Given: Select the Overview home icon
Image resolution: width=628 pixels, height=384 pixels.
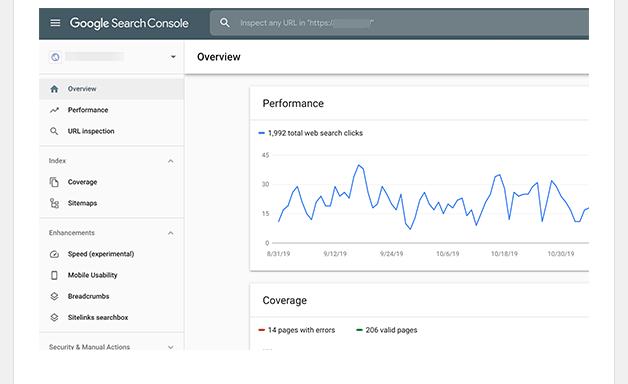Looking at the screenshot, I should [x=54, y=89].
